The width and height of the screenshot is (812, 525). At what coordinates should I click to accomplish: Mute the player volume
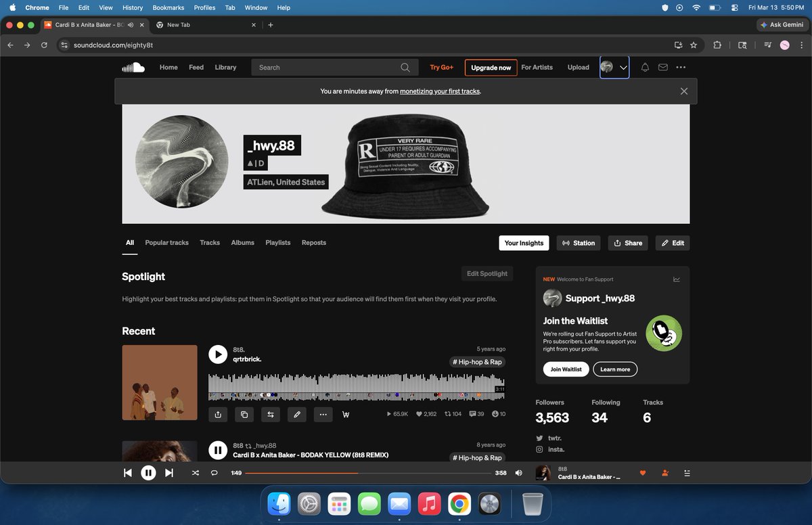(518, 473)
